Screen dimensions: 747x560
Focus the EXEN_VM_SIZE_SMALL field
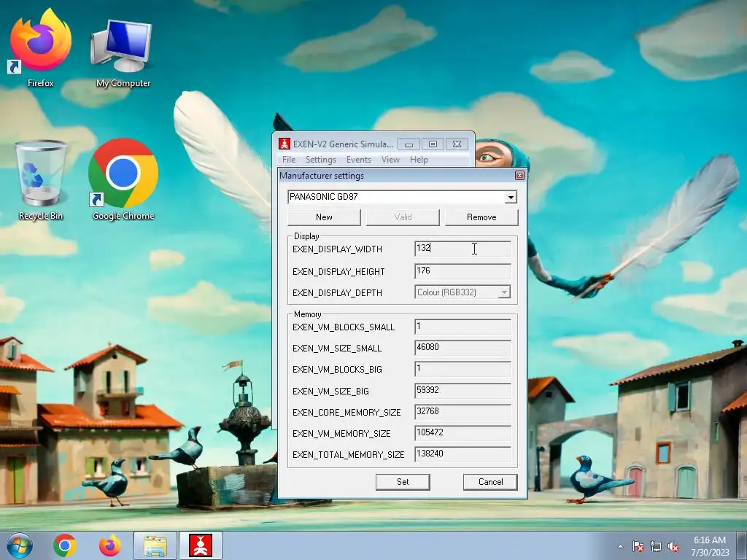tap(462, 348)
